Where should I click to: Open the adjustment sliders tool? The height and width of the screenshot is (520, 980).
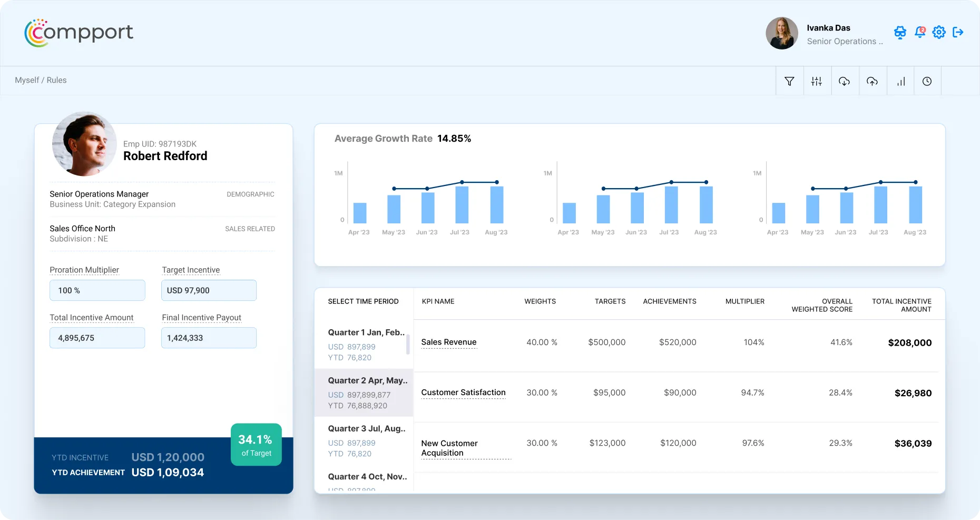click(x=817, y=81)
